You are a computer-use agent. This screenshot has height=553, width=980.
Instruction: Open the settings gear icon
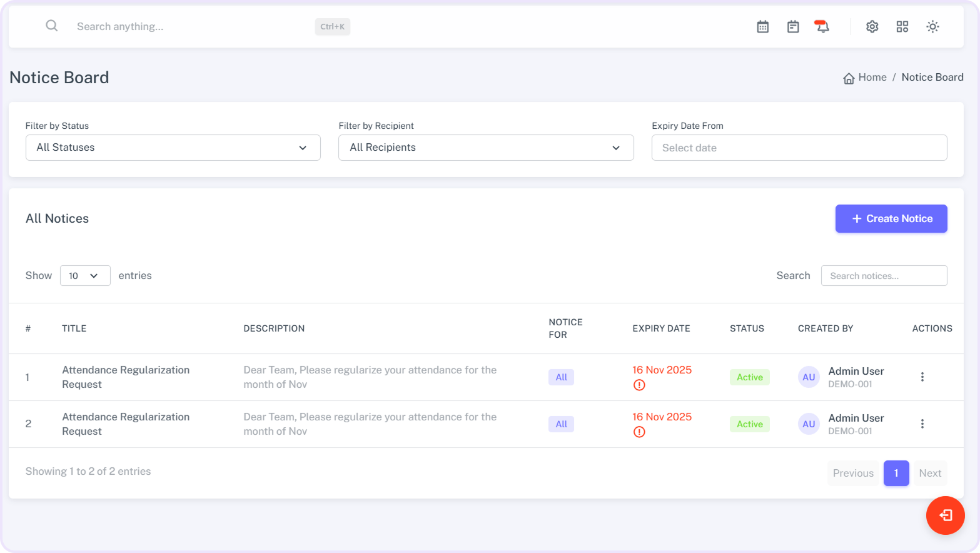(872, 26)
